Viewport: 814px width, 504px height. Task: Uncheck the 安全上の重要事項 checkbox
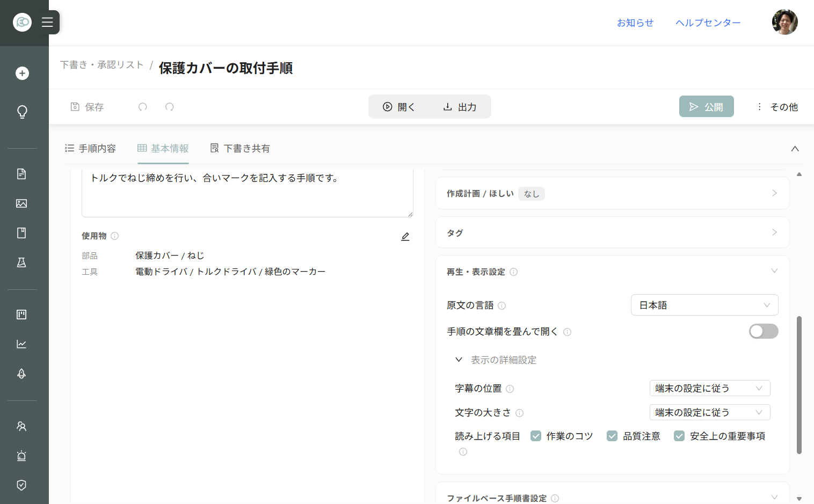(679, 436)
